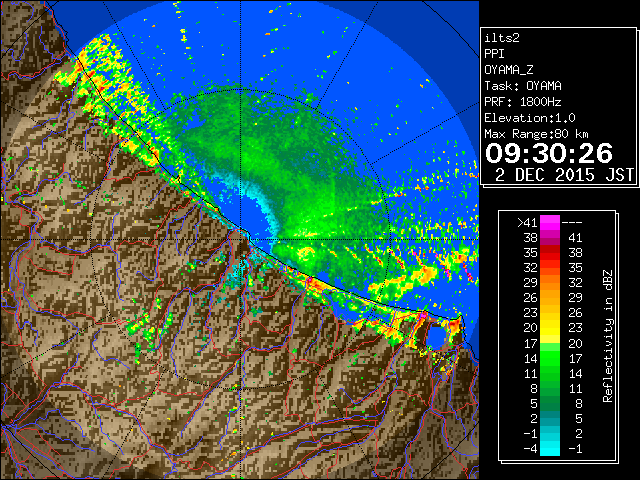Click the "---" legend label
This screenshot has width=640, height=480.
click(x=572, y=222)
